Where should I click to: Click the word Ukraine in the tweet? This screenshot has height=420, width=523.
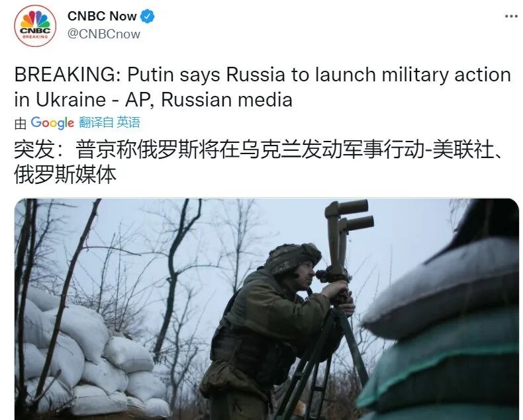coord(71,100)
